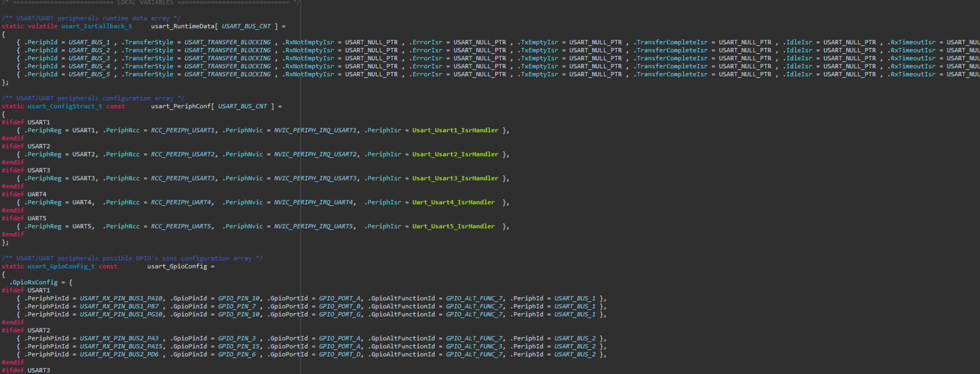Click the USART_RX_PIN_BUS1_PB7 constant
This screenshot has width=980, height=374.
pyautogui.click(x=119, y=306)
